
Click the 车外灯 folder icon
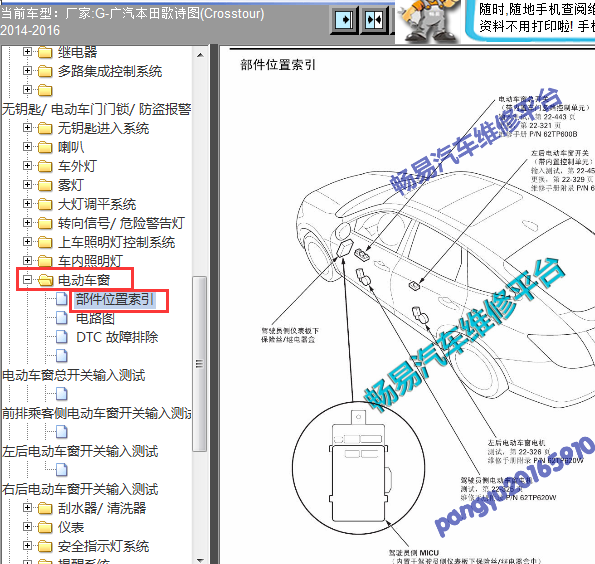click(x=45, y=166)
